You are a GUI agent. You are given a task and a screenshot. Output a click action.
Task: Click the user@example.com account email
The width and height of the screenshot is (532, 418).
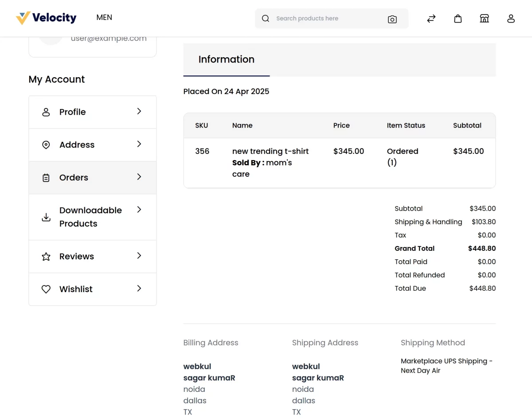pos(109,38)
